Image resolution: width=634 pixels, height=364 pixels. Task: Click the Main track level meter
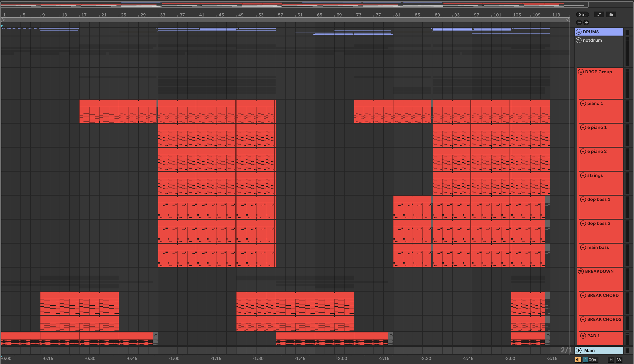pyautogui.click(x=627, y=350)
